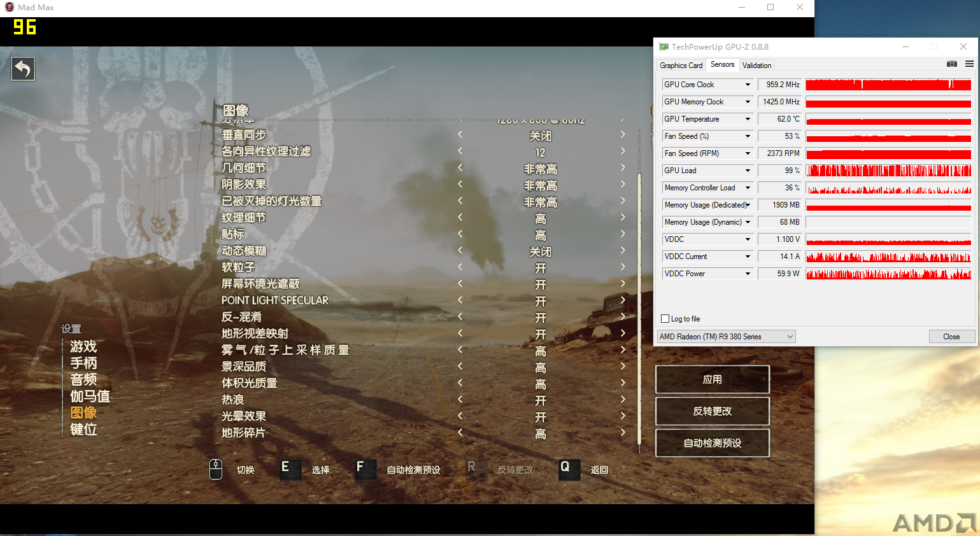Click the mouse icon next to 切换
Image resolution: width=980 pixels, height=536 pixels.
(x=216, y=469)
